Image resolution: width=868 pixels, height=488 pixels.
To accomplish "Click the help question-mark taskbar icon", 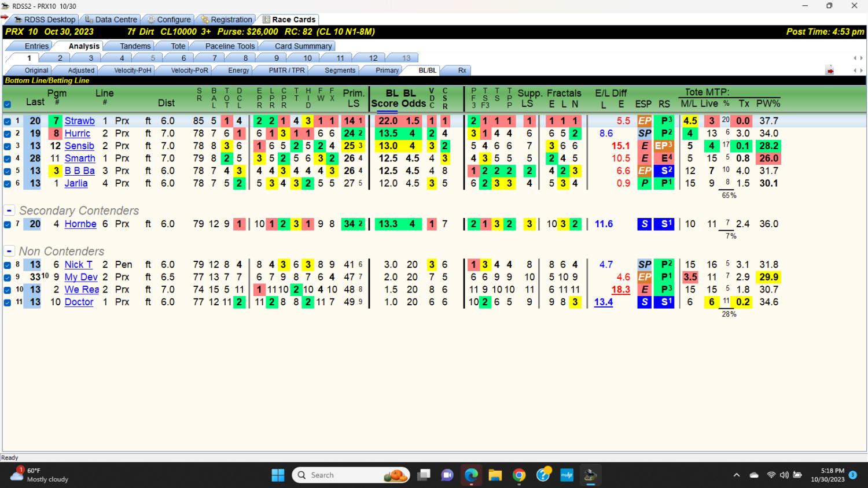I will (543, 475).
